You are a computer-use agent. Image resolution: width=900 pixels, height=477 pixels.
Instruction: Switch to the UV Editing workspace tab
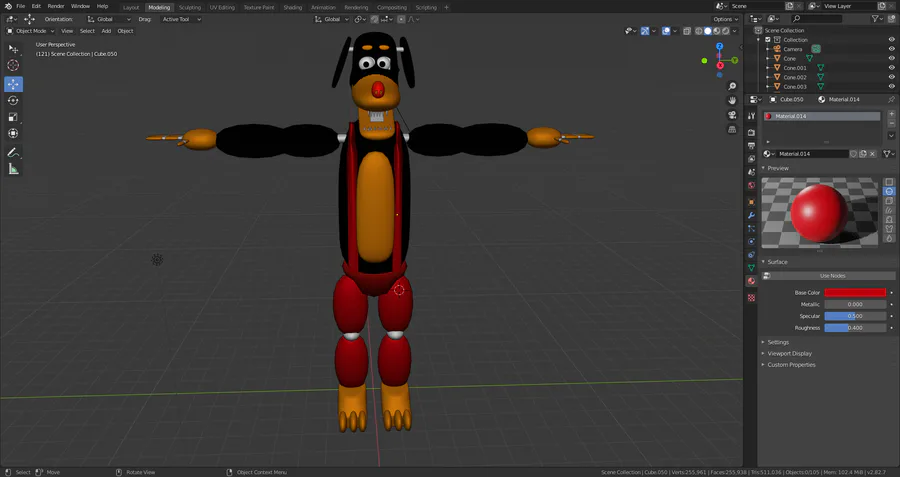(x=222, y=7)
